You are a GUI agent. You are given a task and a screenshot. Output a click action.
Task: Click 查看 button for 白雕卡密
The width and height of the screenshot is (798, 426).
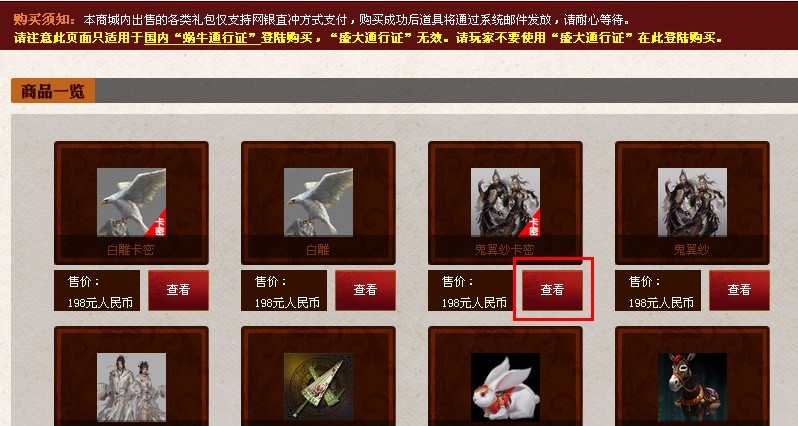[178, 290]
